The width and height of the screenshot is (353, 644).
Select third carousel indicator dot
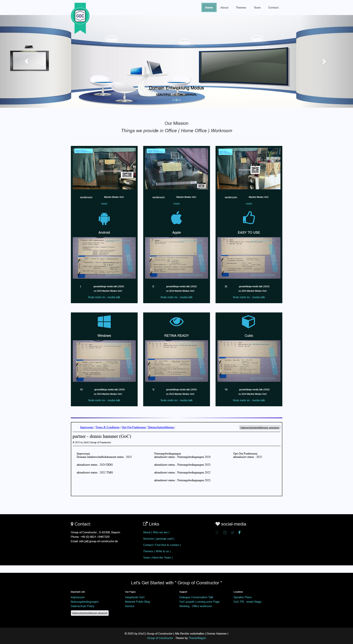tap(179, 100)
